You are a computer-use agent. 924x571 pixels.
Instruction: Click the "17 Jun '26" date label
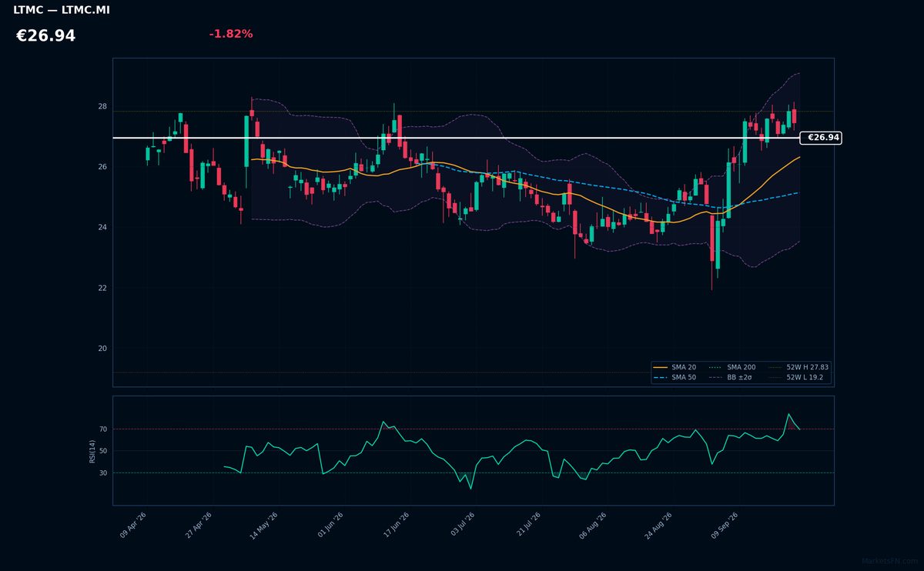point(396,526)
